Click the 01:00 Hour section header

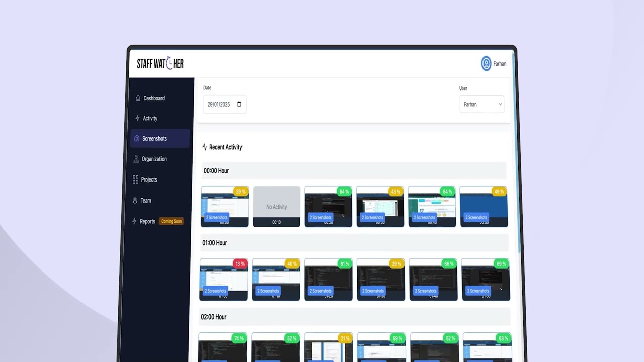click(354, 243)
